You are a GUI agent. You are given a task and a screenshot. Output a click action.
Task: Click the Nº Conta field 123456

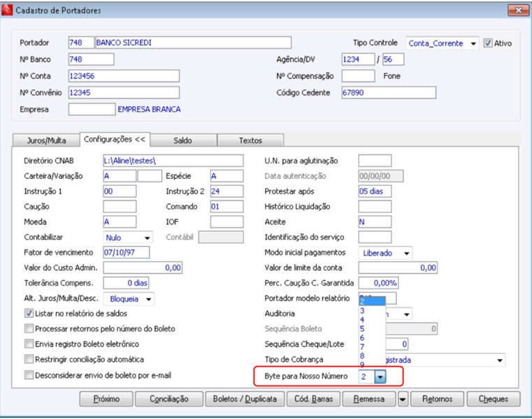click(x=124, y=76)
